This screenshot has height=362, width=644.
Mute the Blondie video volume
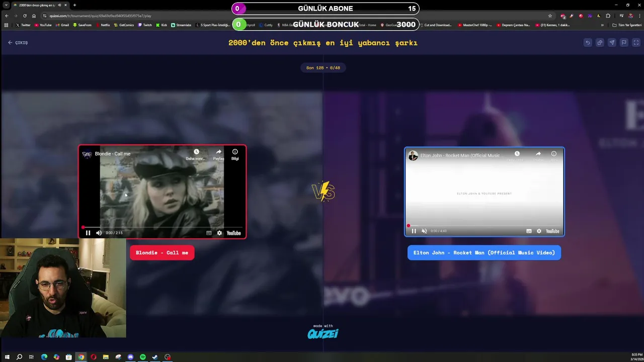pyautogui.click(x=99, y=233)
